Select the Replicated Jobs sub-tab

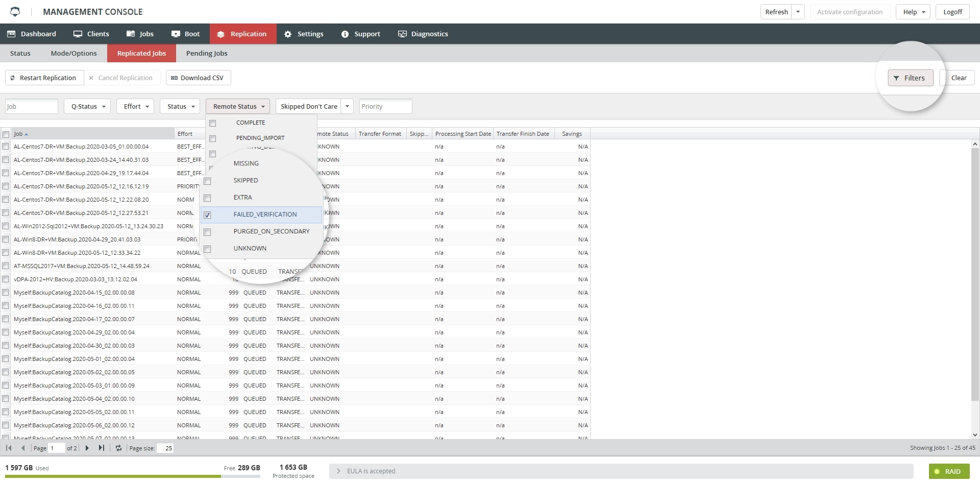coord(141,53)
